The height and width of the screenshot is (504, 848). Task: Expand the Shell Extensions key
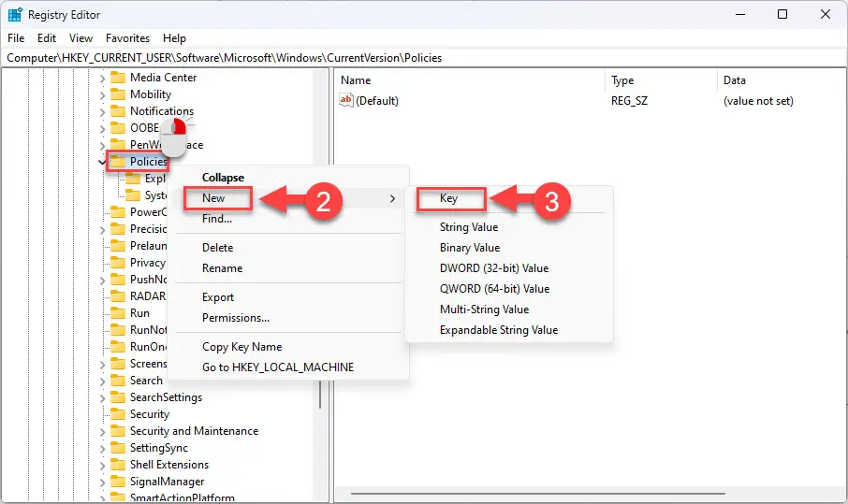(x=102, y=465)
